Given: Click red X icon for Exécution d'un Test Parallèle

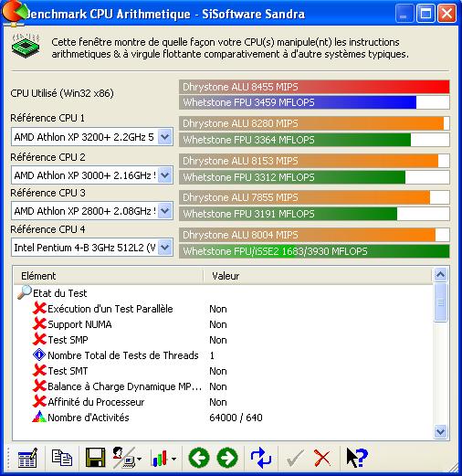Looking at the screenshot, I should (x=39, y=308).
